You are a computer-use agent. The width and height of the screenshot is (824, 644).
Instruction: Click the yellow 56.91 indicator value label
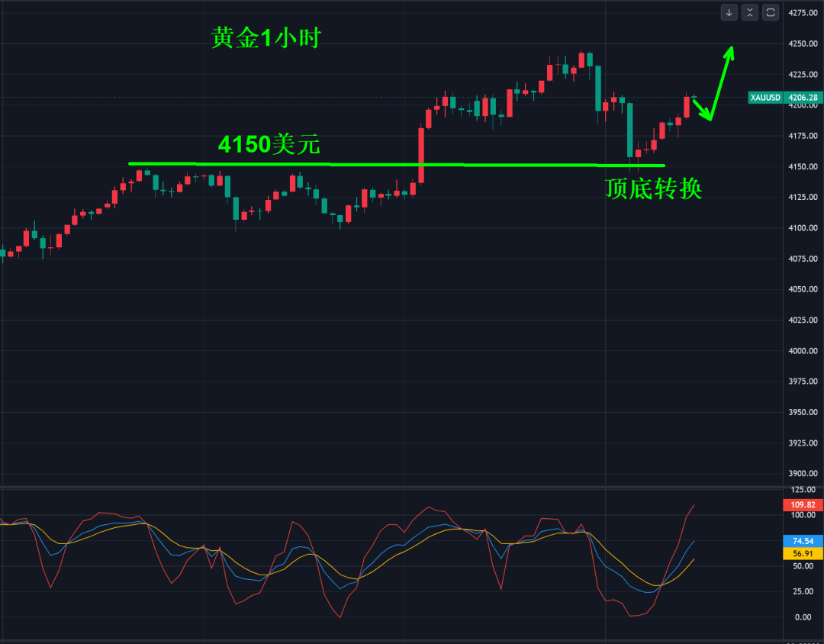803,553
